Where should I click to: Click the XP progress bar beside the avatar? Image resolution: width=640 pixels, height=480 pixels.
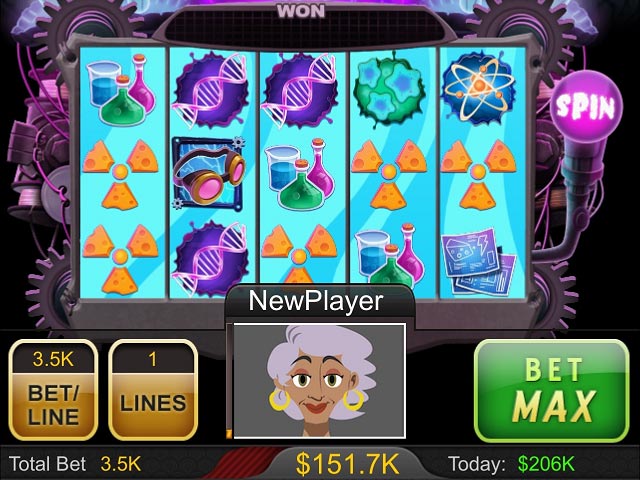(x=229, y=381)
